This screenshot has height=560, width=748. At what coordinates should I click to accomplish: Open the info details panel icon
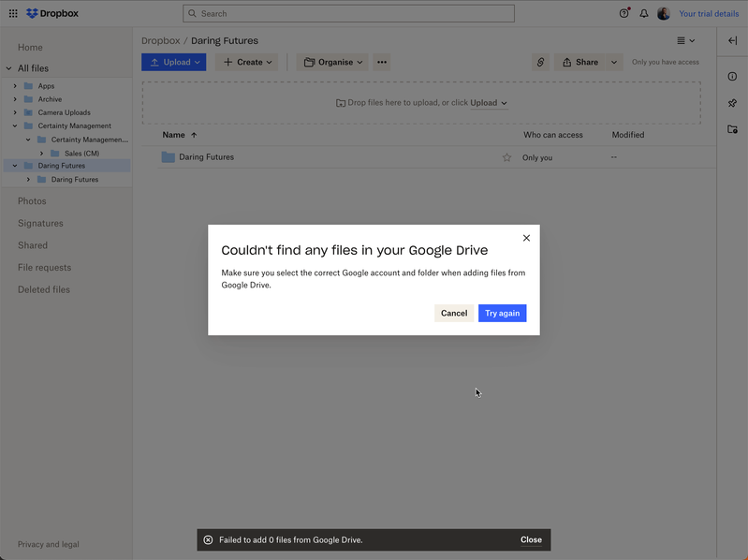[x=732, y=77]
